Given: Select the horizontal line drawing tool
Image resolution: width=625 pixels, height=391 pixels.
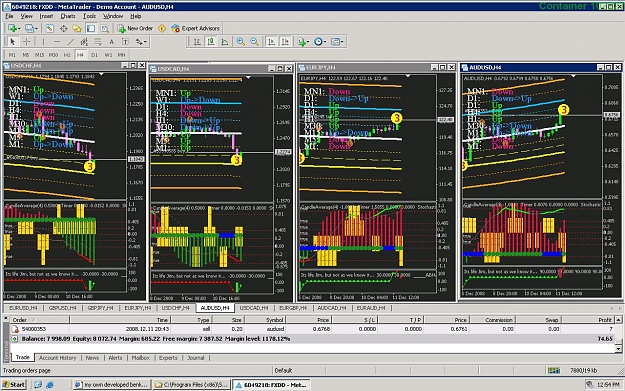Looking at the screenshot, I should 57,41.
